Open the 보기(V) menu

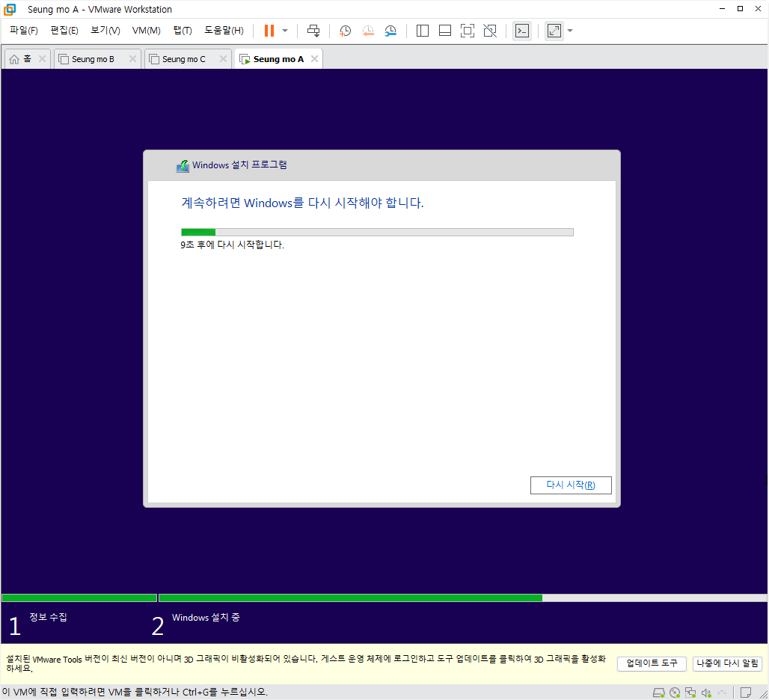[105, 31]
